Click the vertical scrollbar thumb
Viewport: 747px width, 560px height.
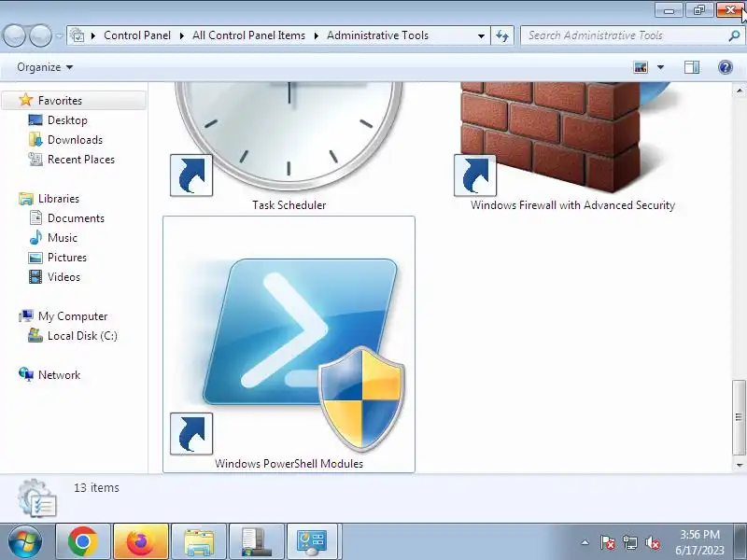(739, 417)
